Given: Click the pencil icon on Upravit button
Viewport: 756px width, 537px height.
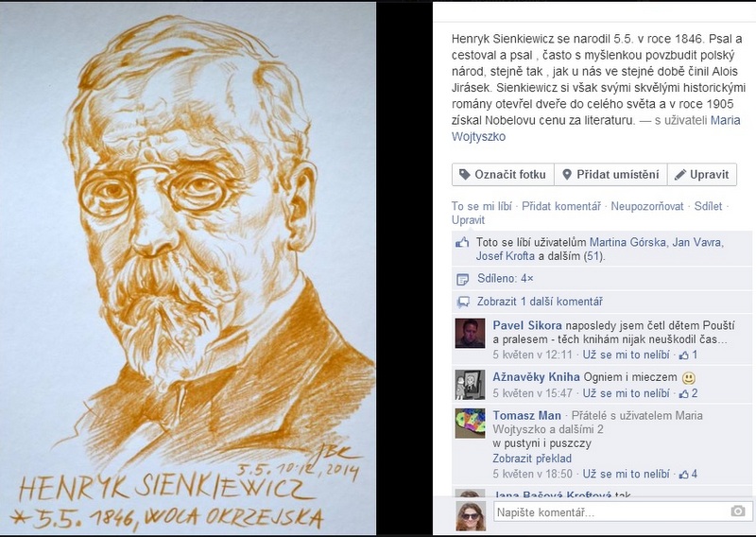Looking at the screenshot, I should click(x=679, y=175).
